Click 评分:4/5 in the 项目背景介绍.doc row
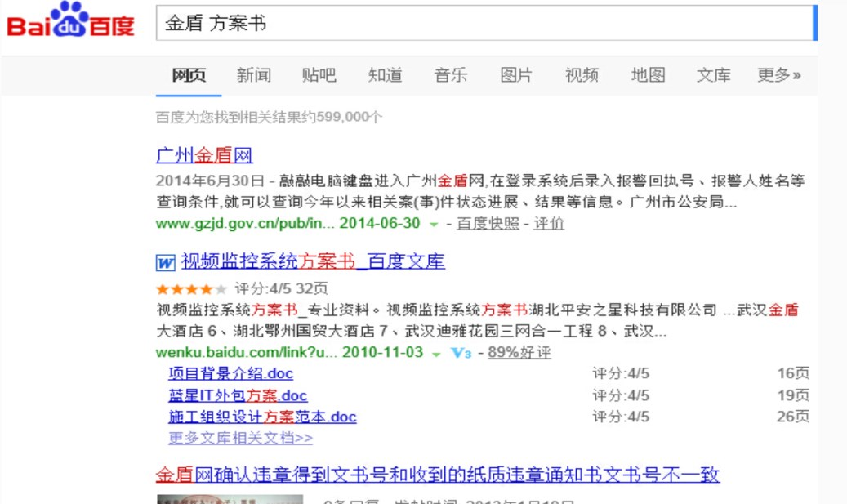 coord(621,373)
